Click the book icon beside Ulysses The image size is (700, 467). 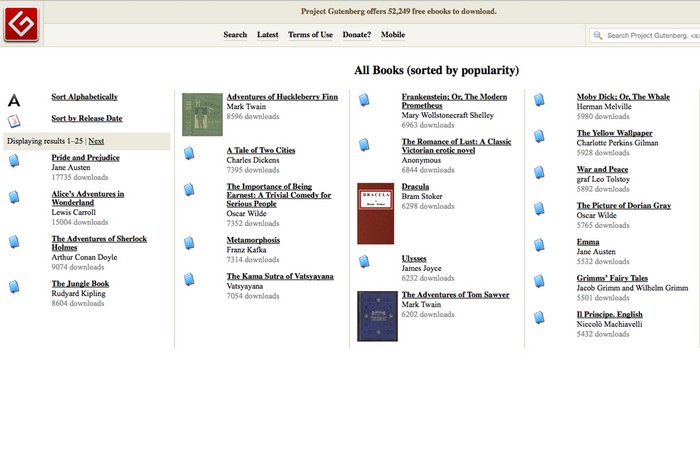[x=364, y=263]
